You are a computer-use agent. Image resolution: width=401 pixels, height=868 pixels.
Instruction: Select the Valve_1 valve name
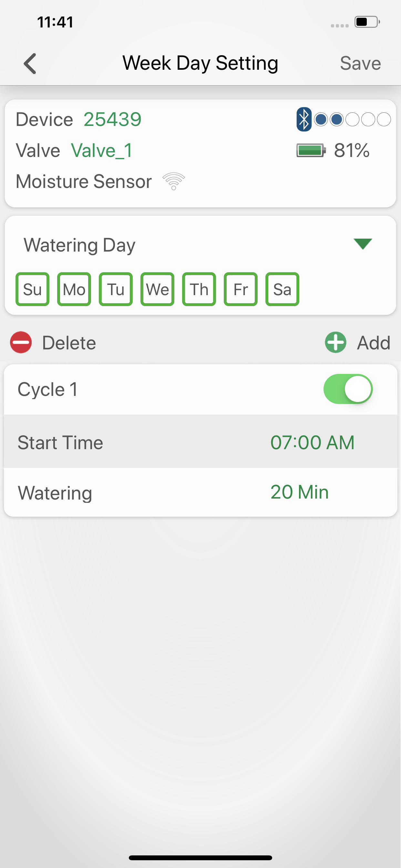[x=102, y=150]
